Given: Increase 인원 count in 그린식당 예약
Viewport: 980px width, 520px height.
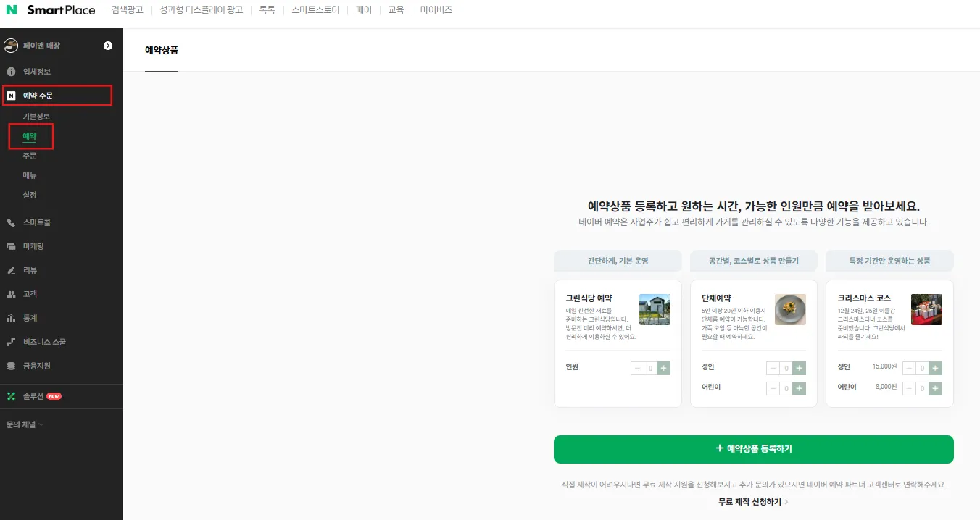Looking at the screenshot, I should click(664, 368).
